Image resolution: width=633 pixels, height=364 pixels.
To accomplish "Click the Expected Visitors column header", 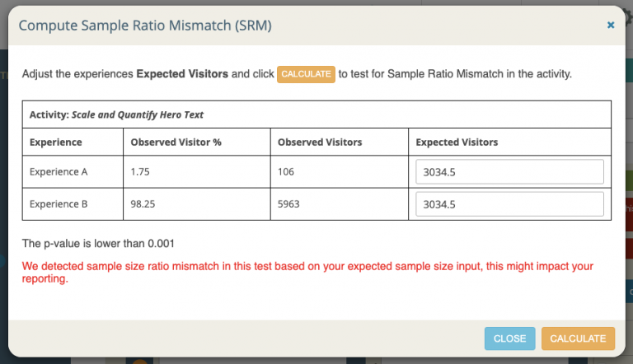I will (x=457, y=142).
